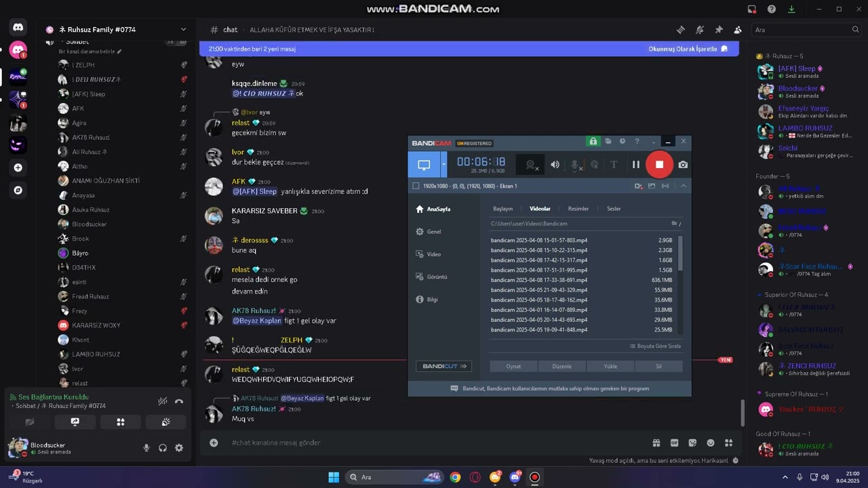
Task: Click Bandicam live broadcast icon
Action: click(665, 186)
